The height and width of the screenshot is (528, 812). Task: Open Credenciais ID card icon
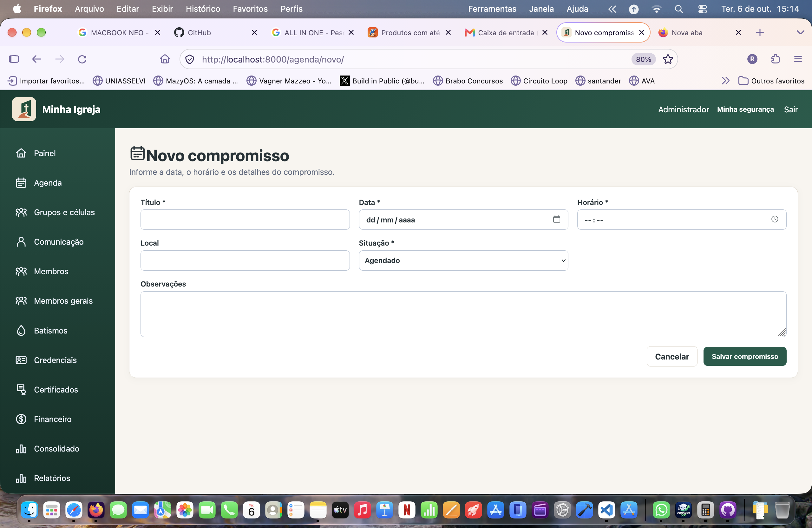click(x=21, y=360)
